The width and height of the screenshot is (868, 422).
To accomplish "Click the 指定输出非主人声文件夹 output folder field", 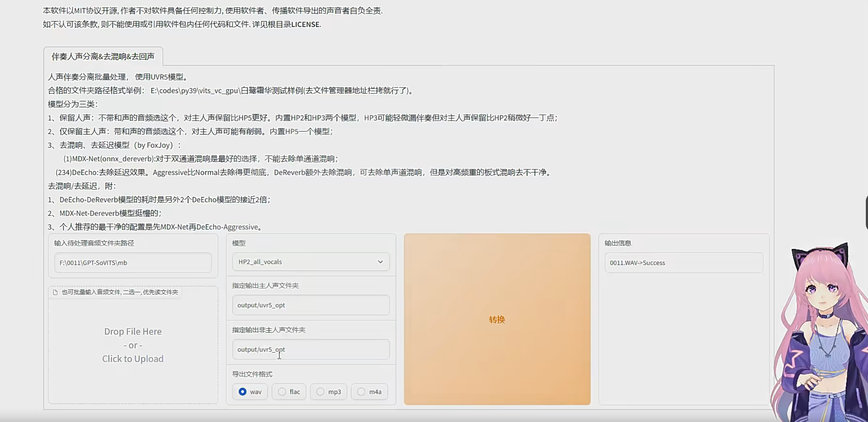I will [310, 349].
